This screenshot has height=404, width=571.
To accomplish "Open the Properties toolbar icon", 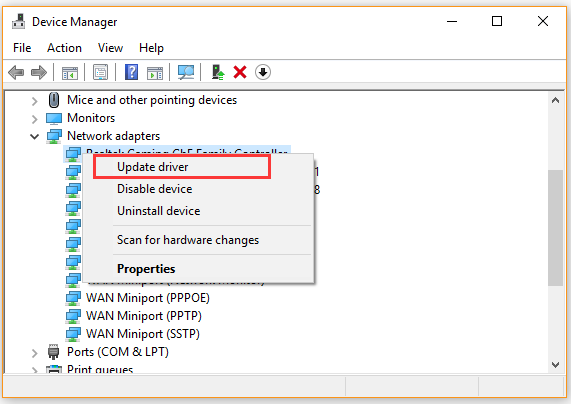I will coord(101,72).
